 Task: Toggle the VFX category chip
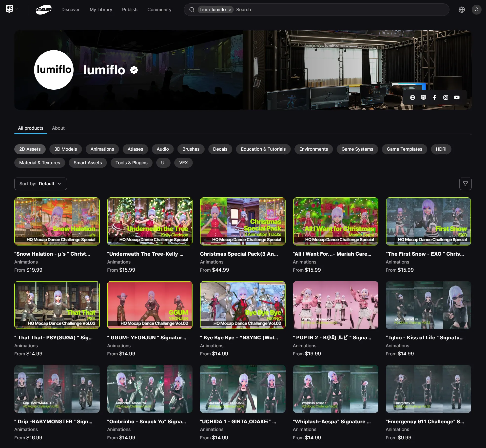tap(183, 163)
